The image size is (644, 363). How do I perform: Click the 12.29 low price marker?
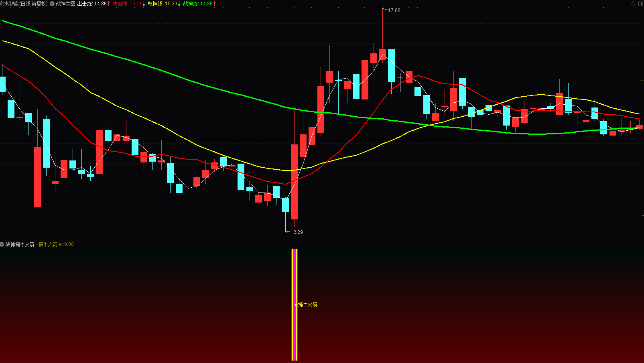(x=296, y=232)
